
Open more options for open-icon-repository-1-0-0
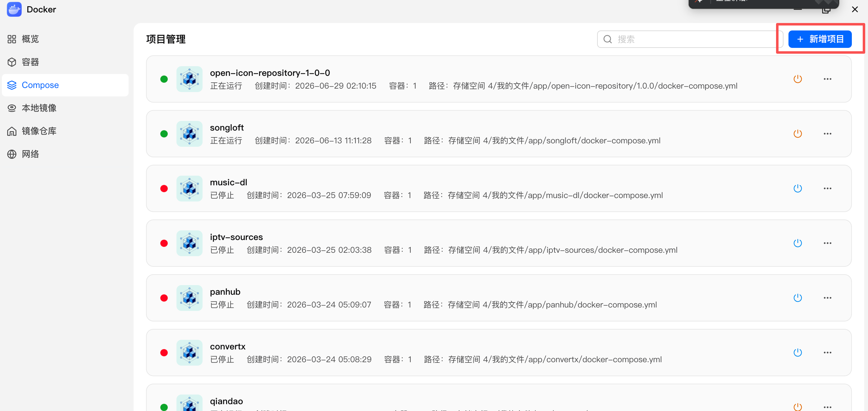(x=827, y=79)
